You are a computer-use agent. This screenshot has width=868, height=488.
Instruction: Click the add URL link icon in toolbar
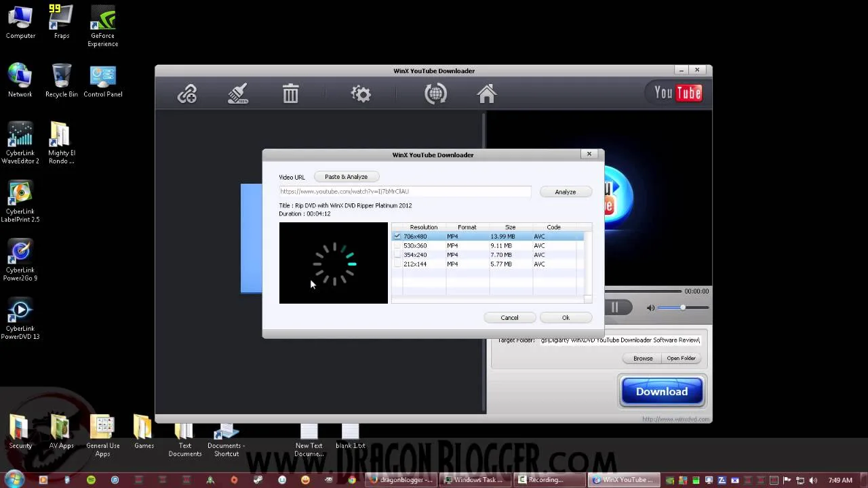click(x=187, y=94)
